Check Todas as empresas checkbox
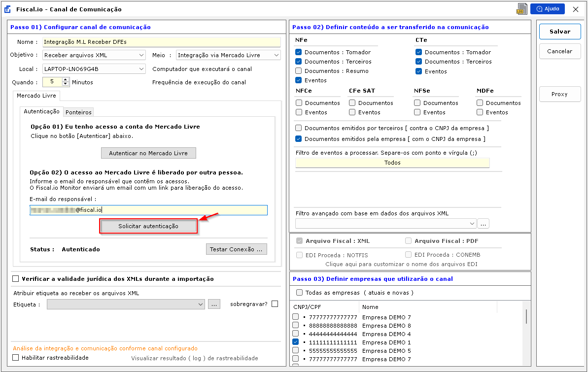 pos(299,293)
